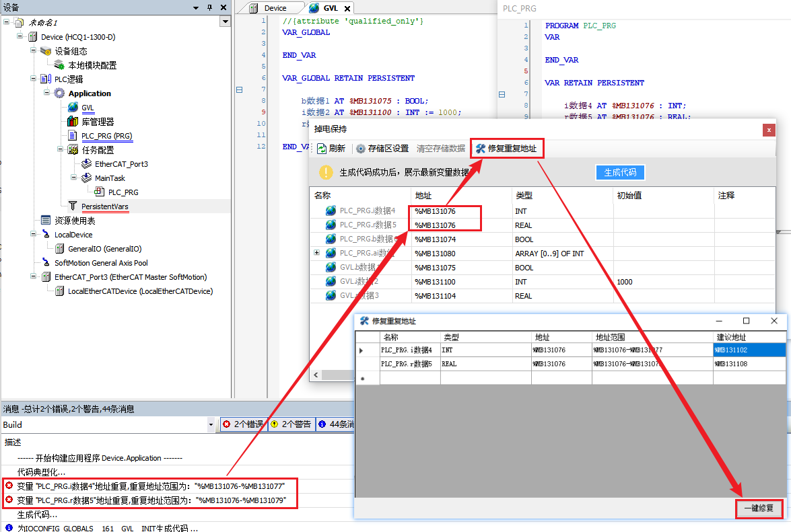Close the GVL editor tab
The image size is (791, 532).
(x=347, y=9)
